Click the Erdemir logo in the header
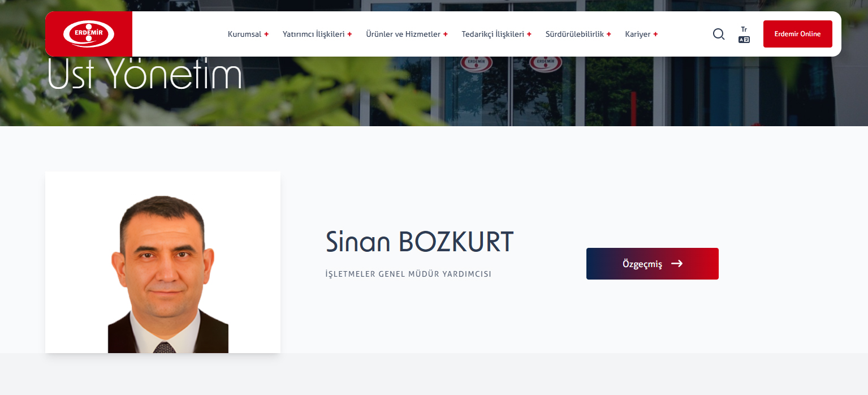 [x=89, y=34]
